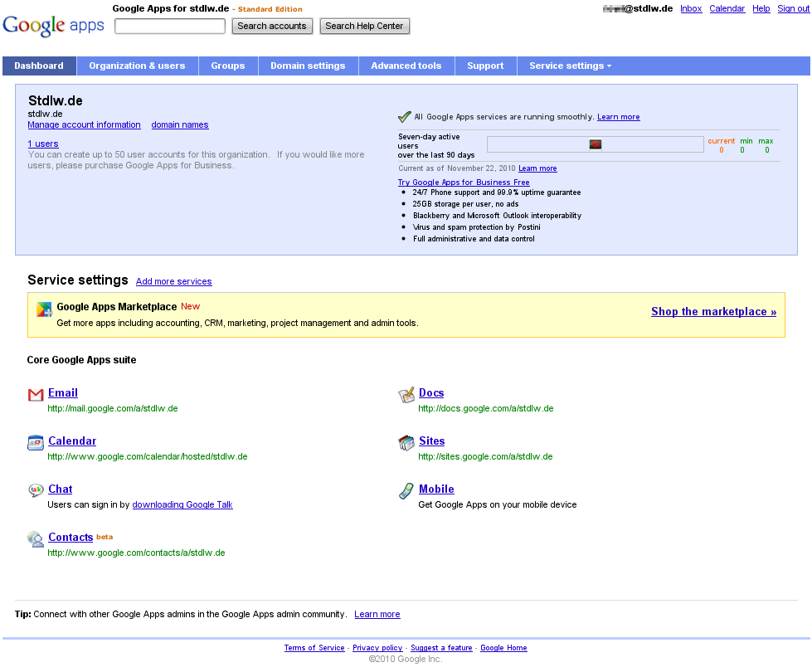This screenshot has width=812, height=672.
Task: Click the Sites service icon
Action: [406, 443]
